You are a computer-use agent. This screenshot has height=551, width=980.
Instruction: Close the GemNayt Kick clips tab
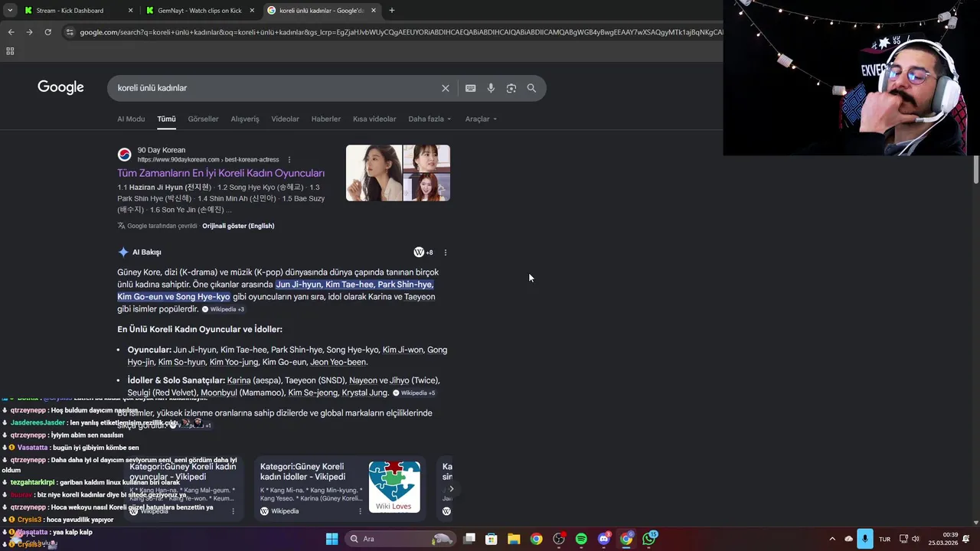point(252,11)
